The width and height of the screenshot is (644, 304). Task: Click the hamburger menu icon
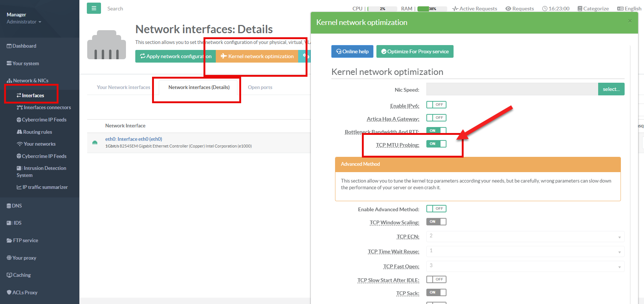coord(94,8)
